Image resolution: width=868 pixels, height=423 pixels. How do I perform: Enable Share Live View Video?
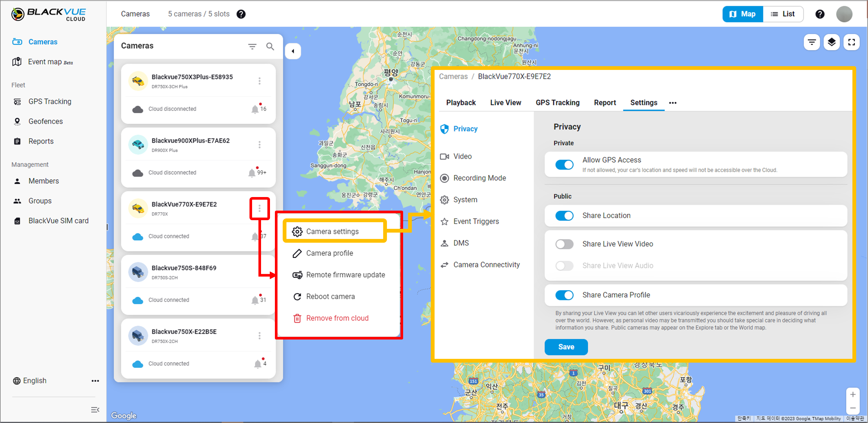pos(565,244)
